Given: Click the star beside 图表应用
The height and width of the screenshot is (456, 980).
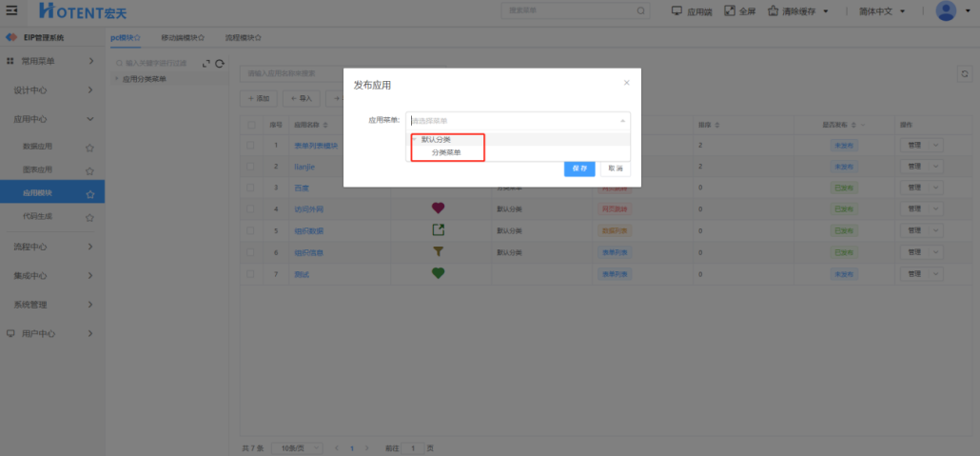Looking at the screenshot, I should 89,170.
